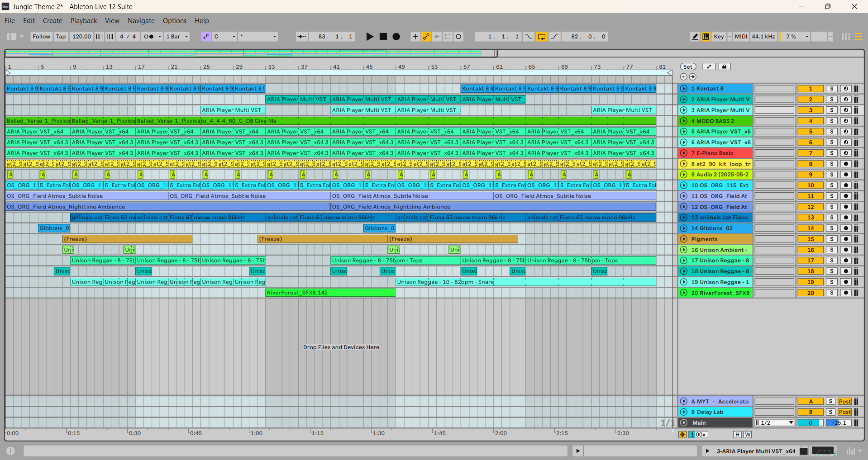Image resolution: width=868 pixels, height=460 pixels.
Task: Toggle the Punch-Out switch
Action: 554,37
